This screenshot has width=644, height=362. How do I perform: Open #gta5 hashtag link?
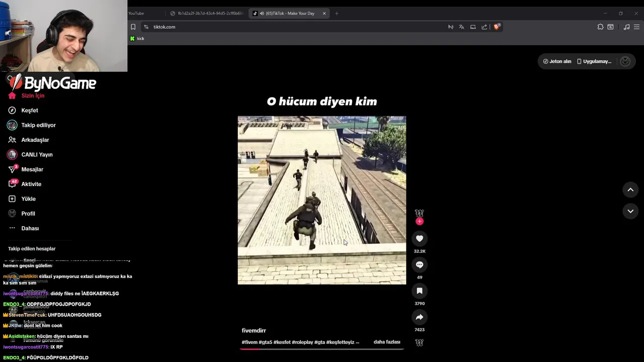(266, 342)
